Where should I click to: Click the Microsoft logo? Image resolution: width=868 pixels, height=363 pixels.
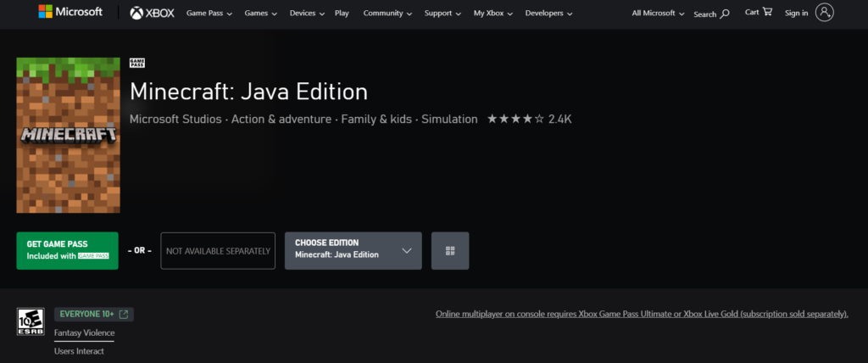[70, 13]
